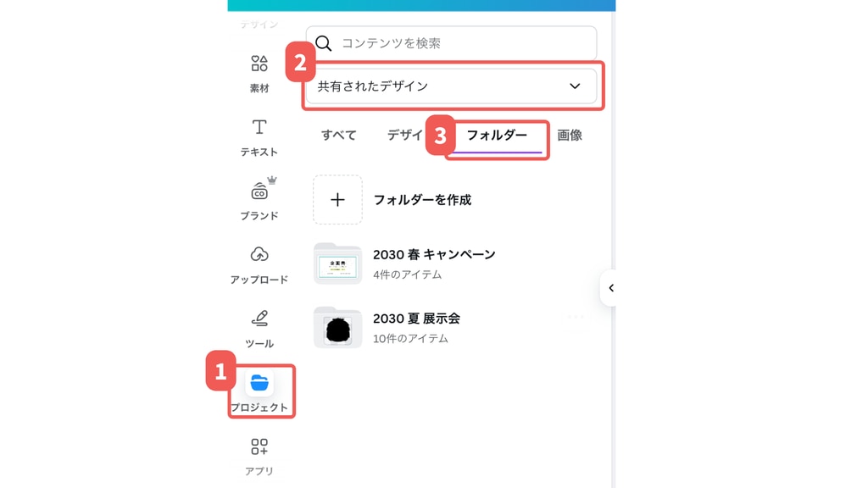This screenshot has width=868, height=488.
Task: Open the ツール drawing tools
Action: (259, 319)
